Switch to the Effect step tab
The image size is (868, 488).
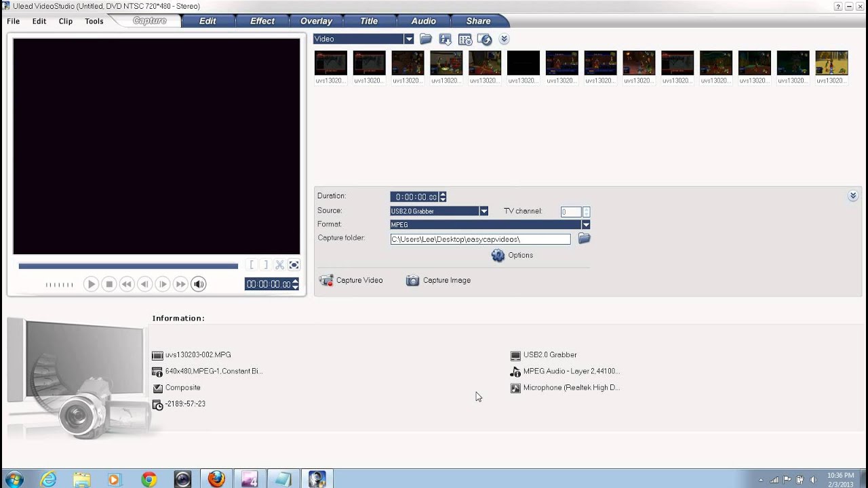(262, 21)
